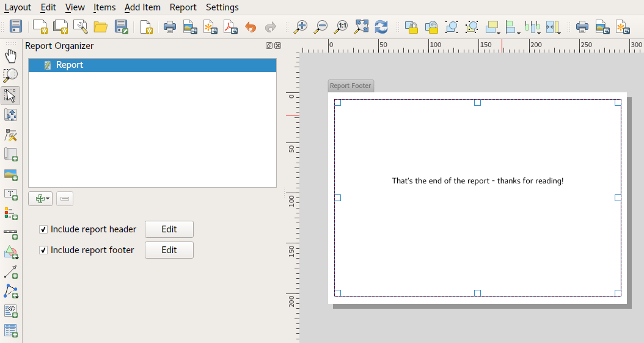Expand the Raise Items dropdown

pos(493,27)
